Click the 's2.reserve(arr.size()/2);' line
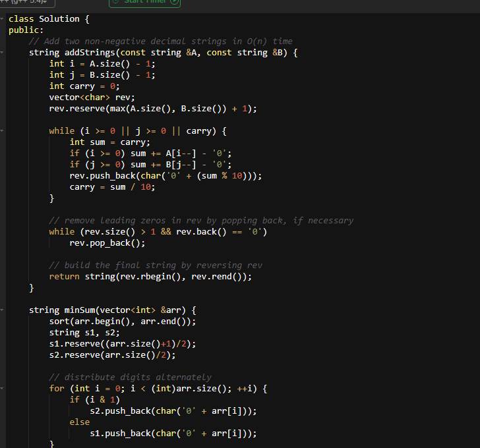 pyautogui.click(x=112, y=355)
